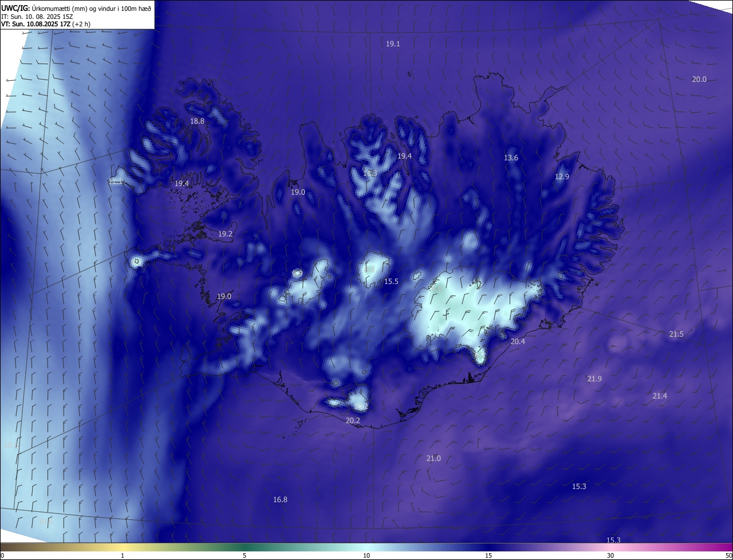Screen dimensions: 733x560
Task: Click the 50 label on the color scale
Action: pos(728,555)
